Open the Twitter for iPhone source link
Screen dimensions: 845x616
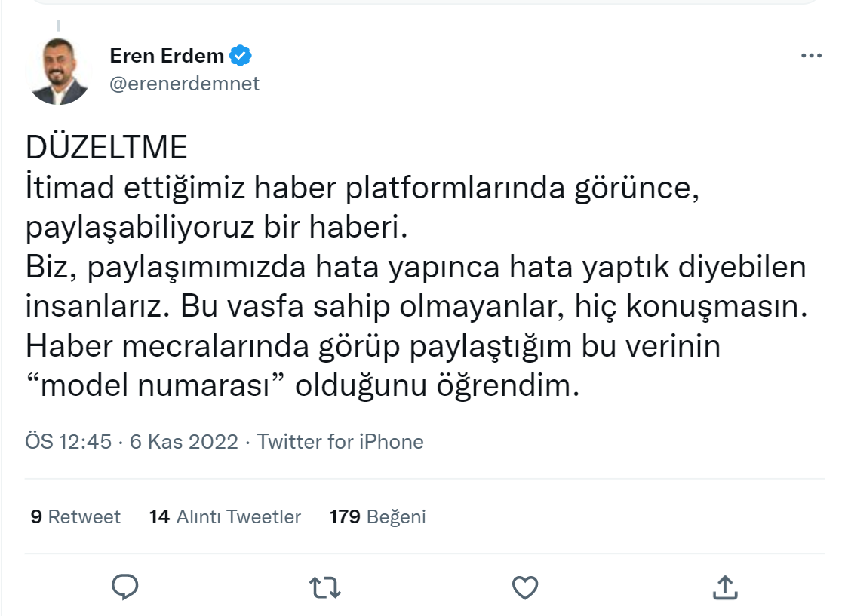(340, 441)
